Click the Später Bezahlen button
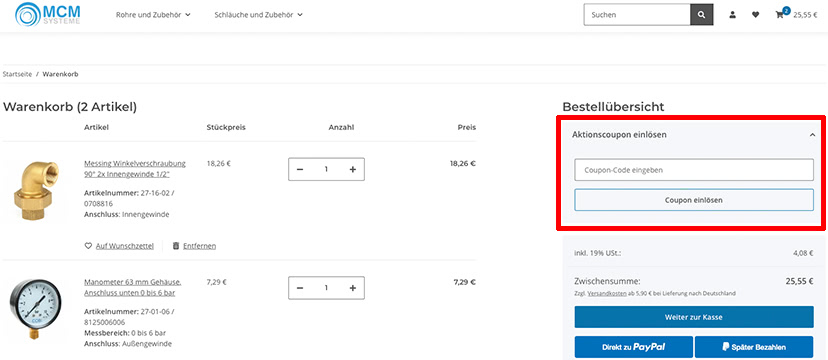Screen dimensions: 828x360 click(x=754, y=347)
